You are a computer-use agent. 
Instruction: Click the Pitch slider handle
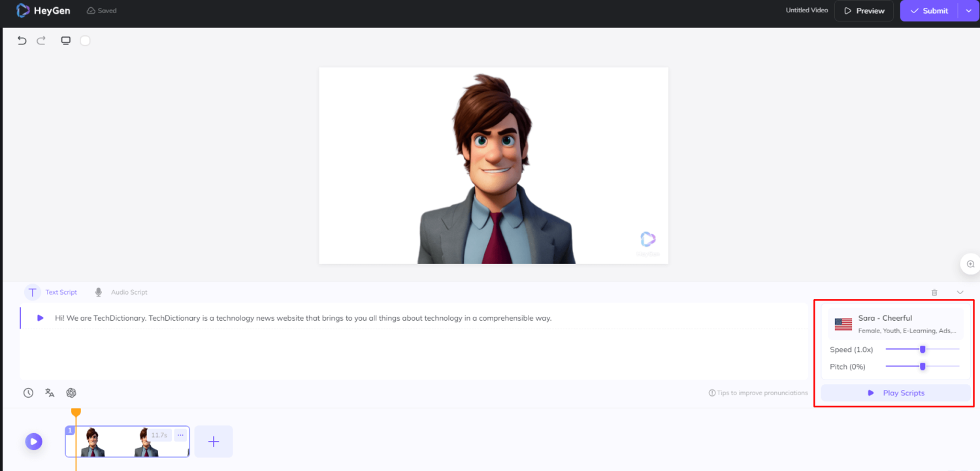click(x=923, y=366)
